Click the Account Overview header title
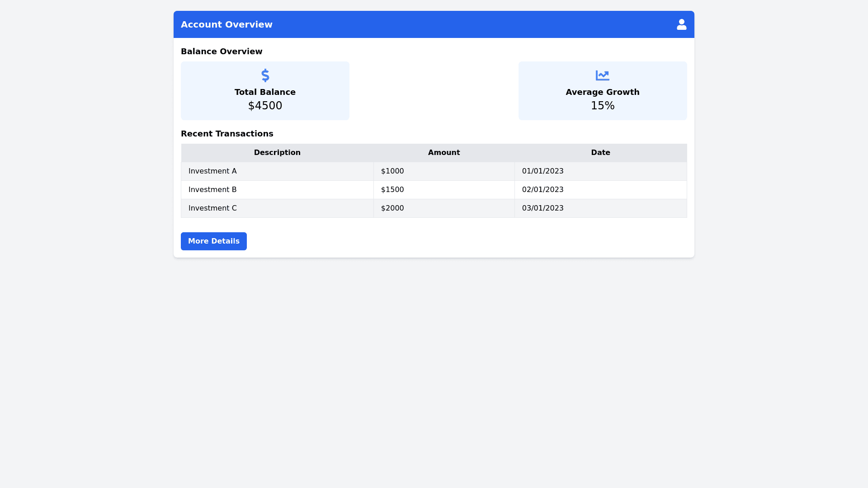The image size is (868, 488). pyautogui.click(x=226, y=24)
